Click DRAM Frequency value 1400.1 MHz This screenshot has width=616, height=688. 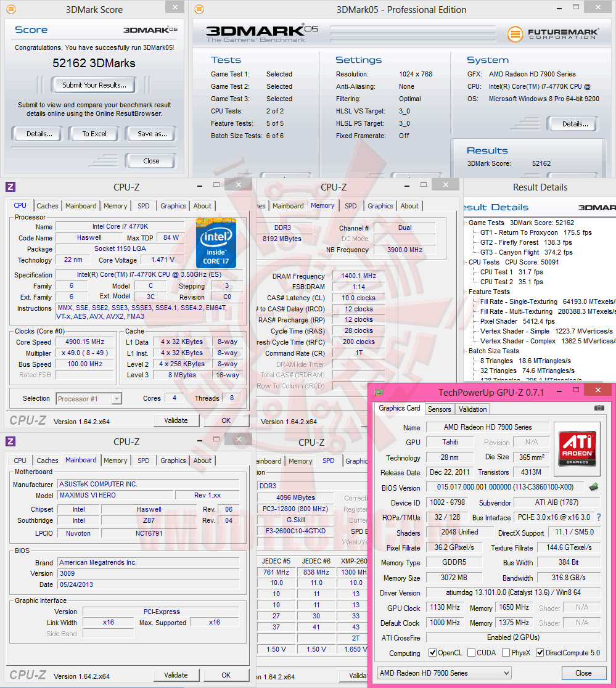(358, 276)
